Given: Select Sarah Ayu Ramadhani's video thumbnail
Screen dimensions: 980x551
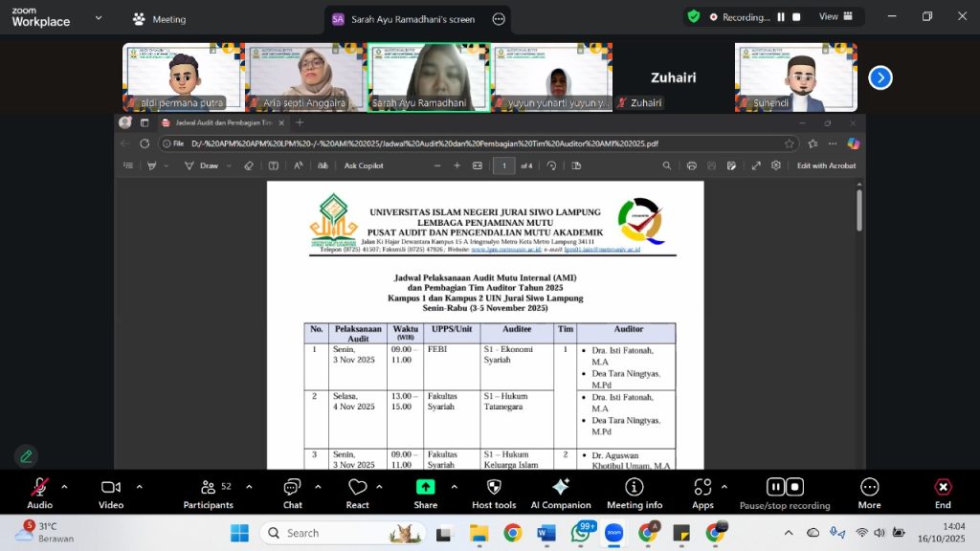Looking at the screenshot, I should coord(429,77).
